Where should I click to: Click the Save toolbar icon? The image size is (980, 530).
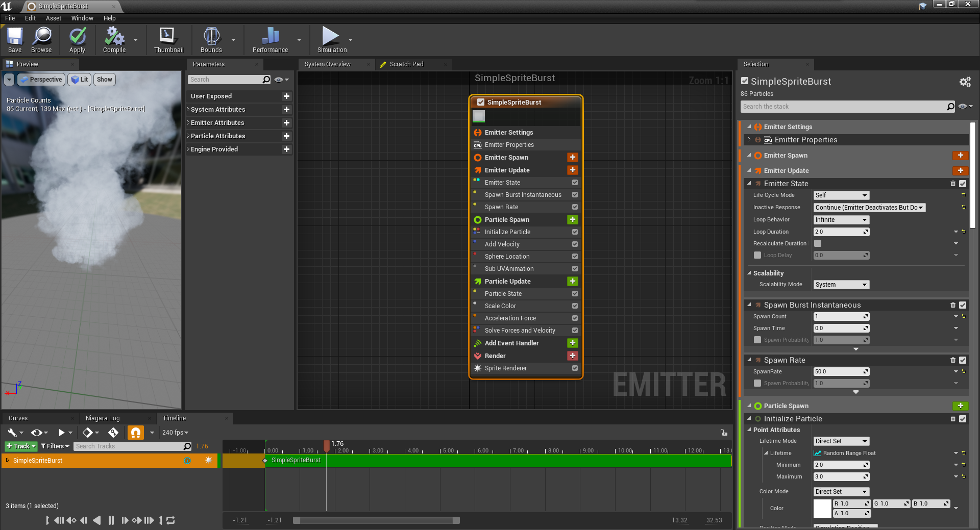click(15, 40)
